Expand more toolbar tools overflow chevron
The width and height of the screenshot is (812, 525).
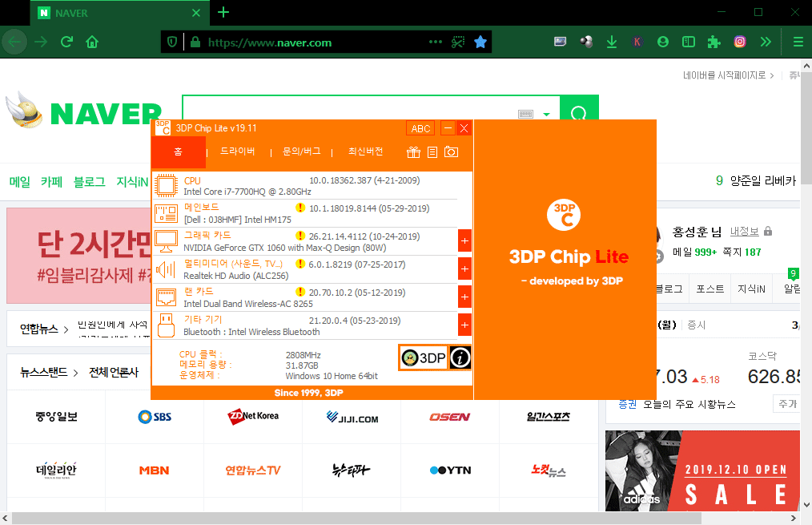[x=766, y=42]
